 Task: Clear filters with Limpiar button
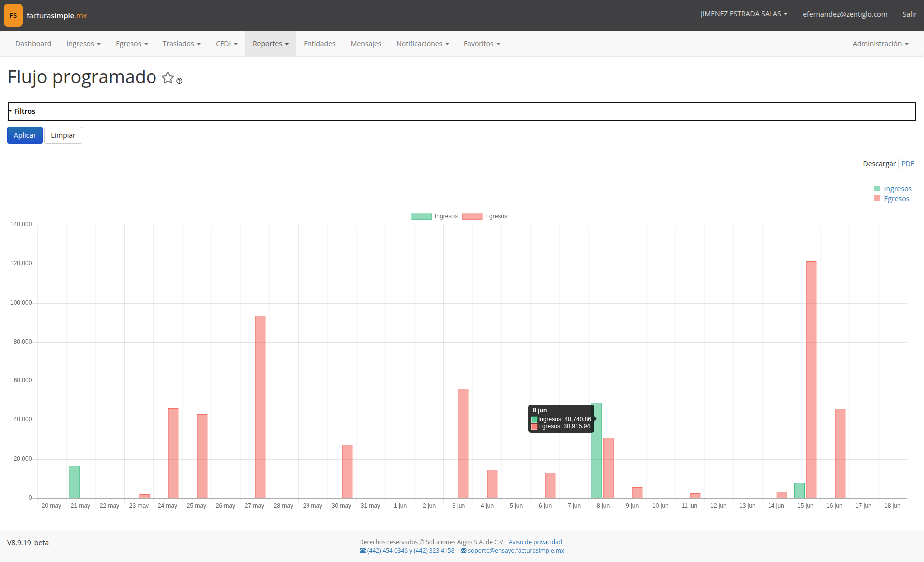click(x=63, y=135)
